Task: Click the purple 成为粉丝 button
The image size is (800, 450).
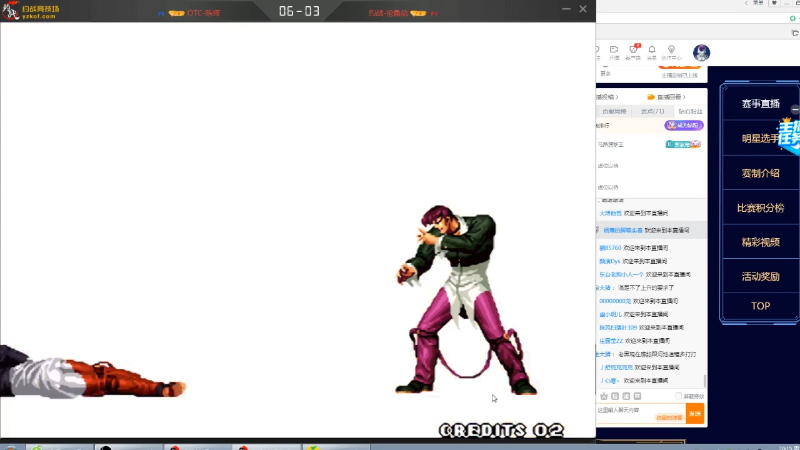Action: (684, 125)
